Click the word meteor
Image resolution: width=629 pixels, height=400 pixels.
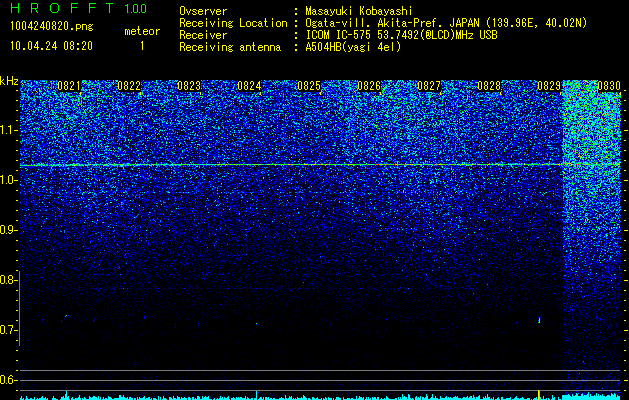pyautogui.click(x=142, y=31)
